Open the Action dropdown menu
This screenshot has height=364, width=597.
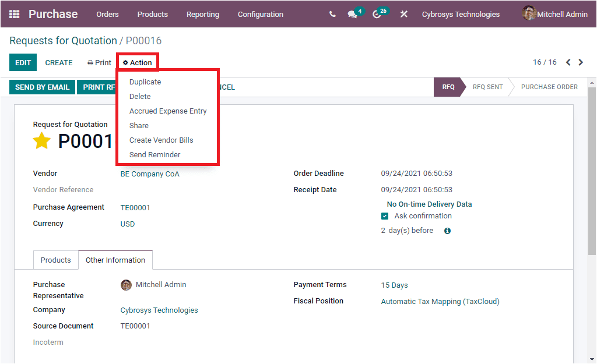[137, 62]
